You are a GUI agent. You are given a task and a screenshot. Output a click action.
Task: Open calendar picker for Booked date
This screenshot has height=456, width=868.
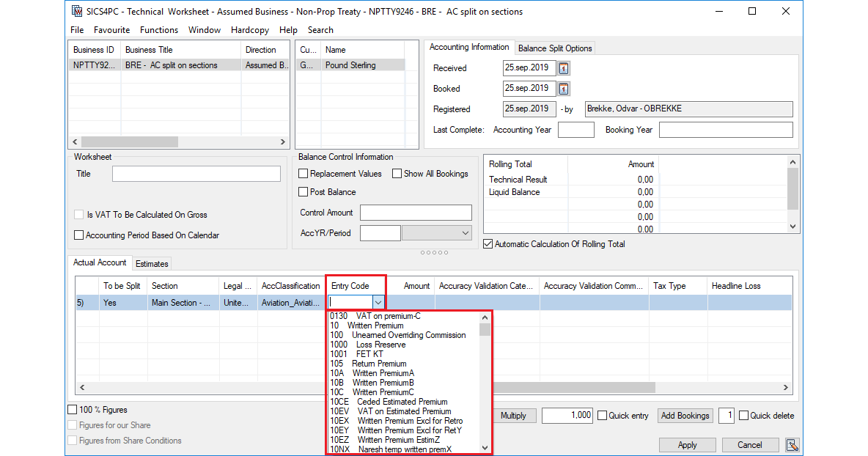coord(564,89)
